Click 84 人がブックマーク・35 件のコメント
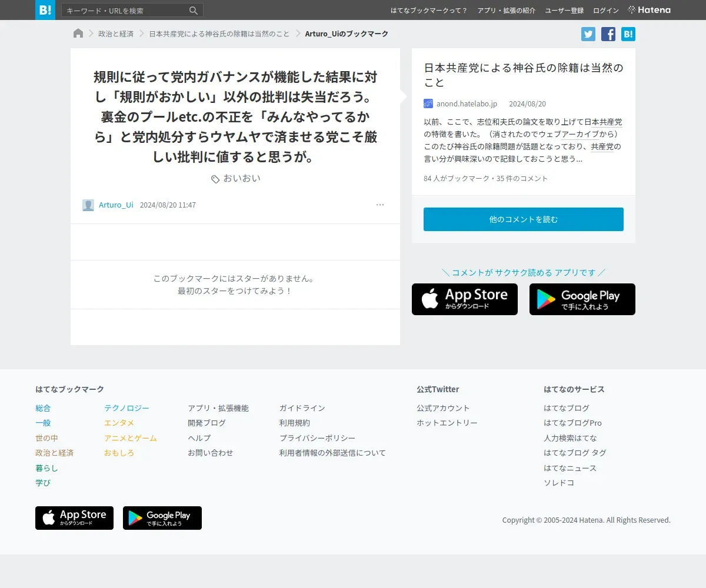 tap(485, 178)
